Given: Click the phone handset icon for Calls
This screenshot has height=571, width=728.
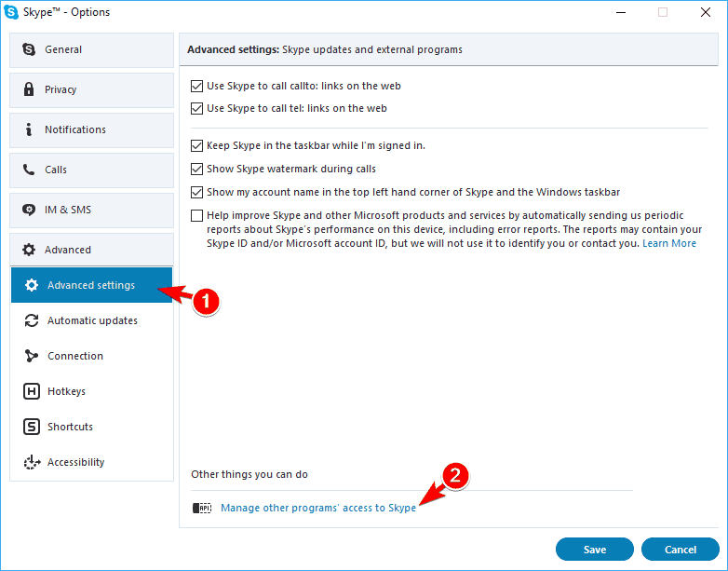Looking at the screenshot, I should coord(29,170).
